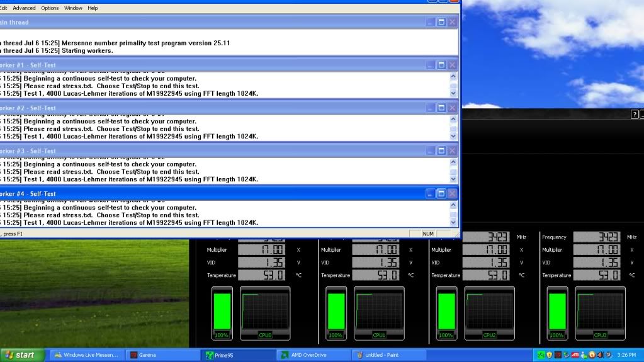This screenshot has width=644, height=362.
Task: Open the Window menu
Action: 73,8
